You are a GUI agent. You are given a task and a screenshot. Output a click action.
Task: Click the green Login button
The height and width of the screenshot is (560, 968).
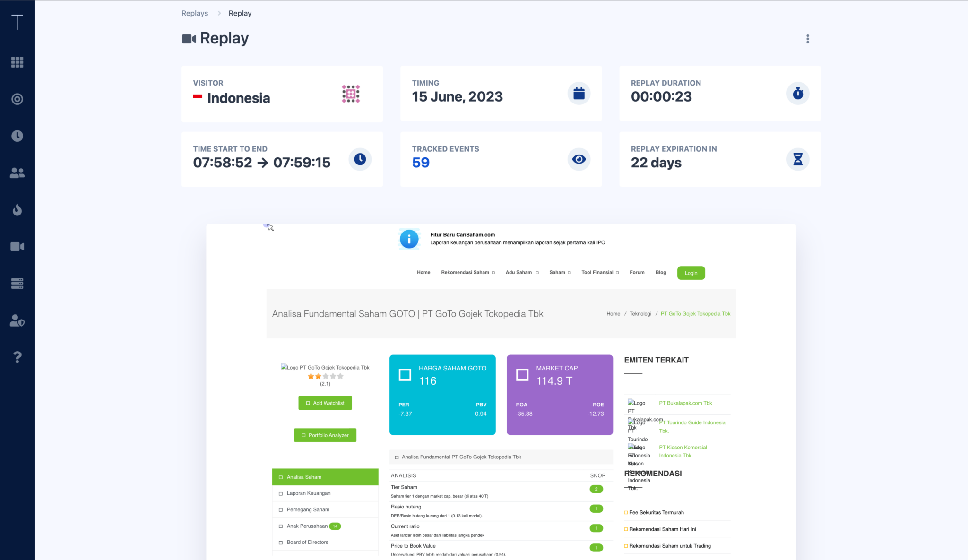pyautogui.click(x=691, y=273)
